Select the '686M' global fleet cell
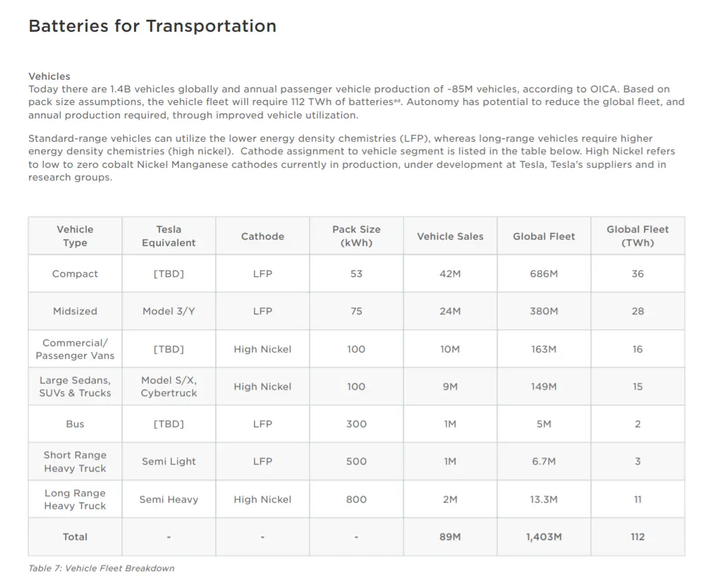The image size is (713, 588). (544, 274)
